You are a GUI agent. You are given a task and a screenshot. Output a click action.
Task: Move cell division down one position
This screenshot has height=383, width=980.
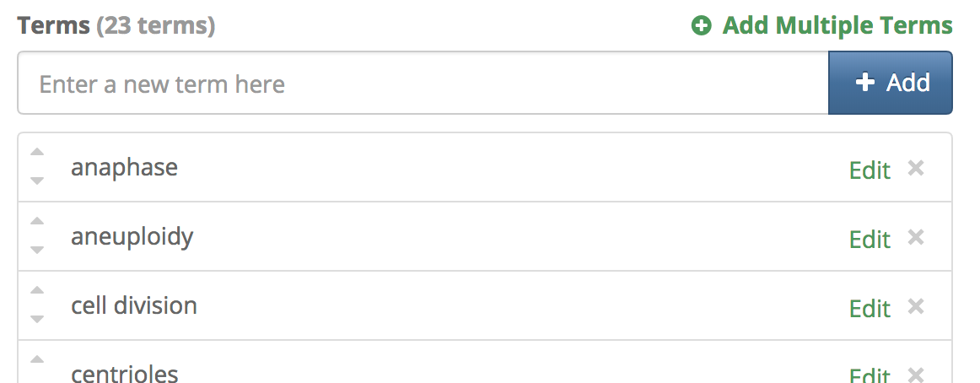37,318
